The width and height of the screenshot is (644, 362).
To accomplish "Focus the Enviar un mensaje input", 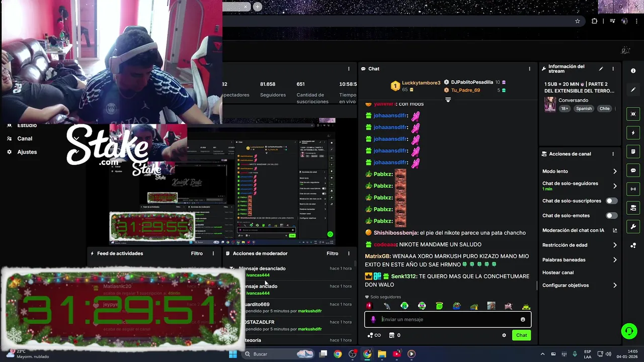I will click(x=448, y=319).
